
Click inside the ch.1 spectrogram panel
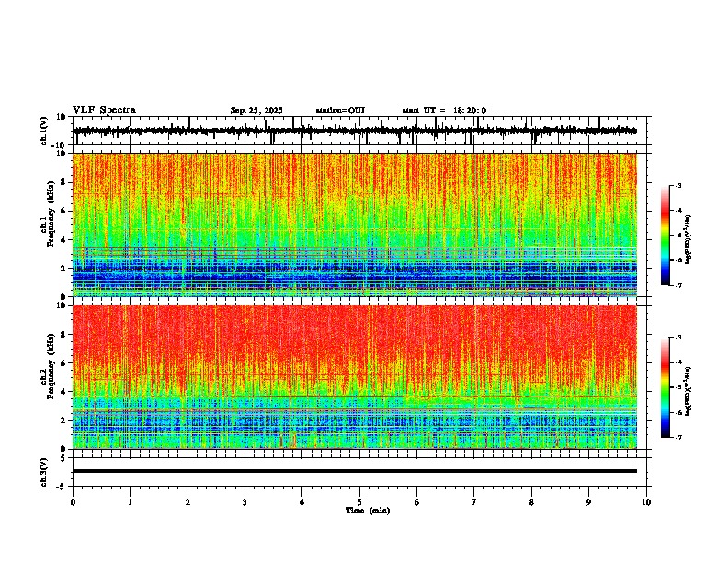coord(354,224)
